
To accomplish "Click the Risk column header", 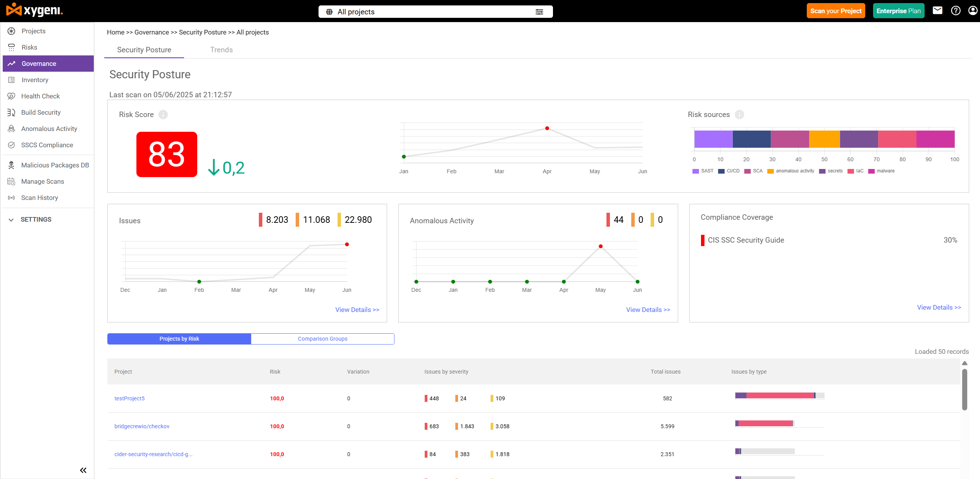I will (x=275, y=372).
